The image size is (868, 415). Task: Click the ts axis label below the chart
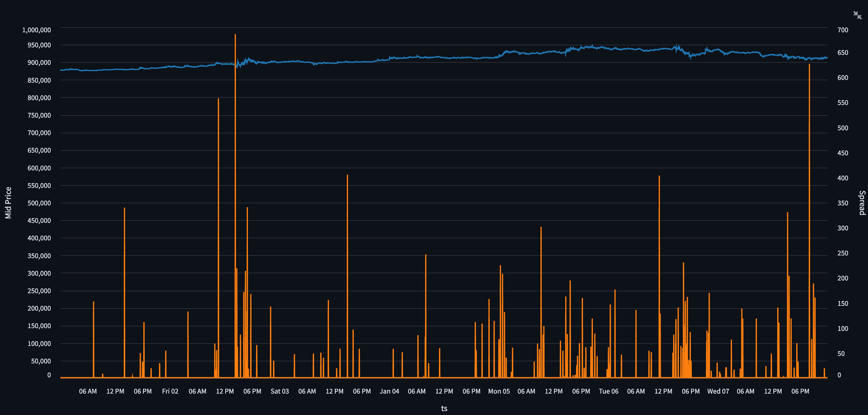pos(444,408)
